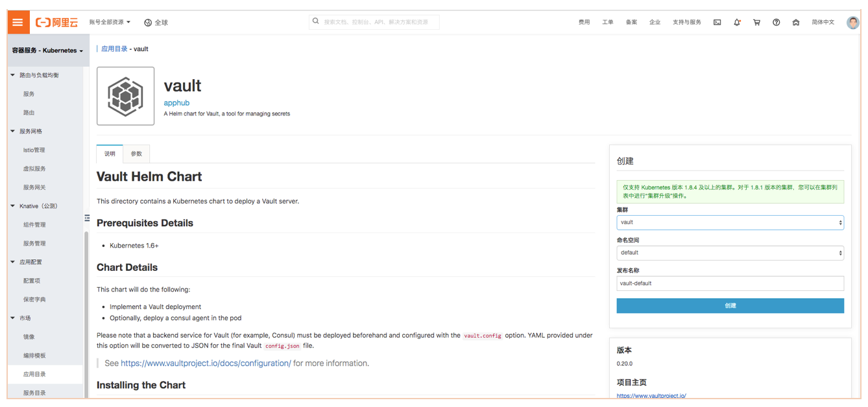Open the notifications bell

737,21
